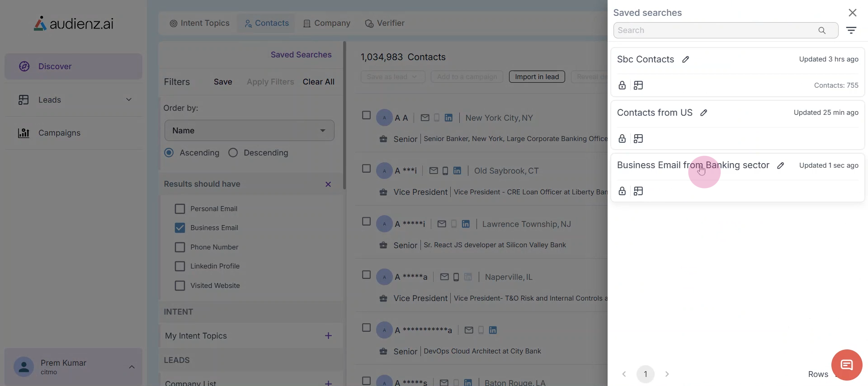This screenshot has height=386, width=868.
Task: Click the Saved searches search field
Action: (717, 30)
